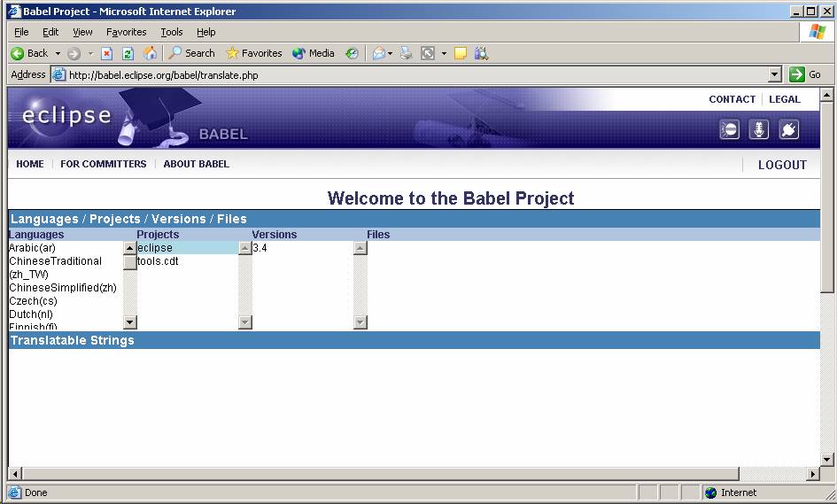Select ChineseTraditional language entry

tap(56, 268)
